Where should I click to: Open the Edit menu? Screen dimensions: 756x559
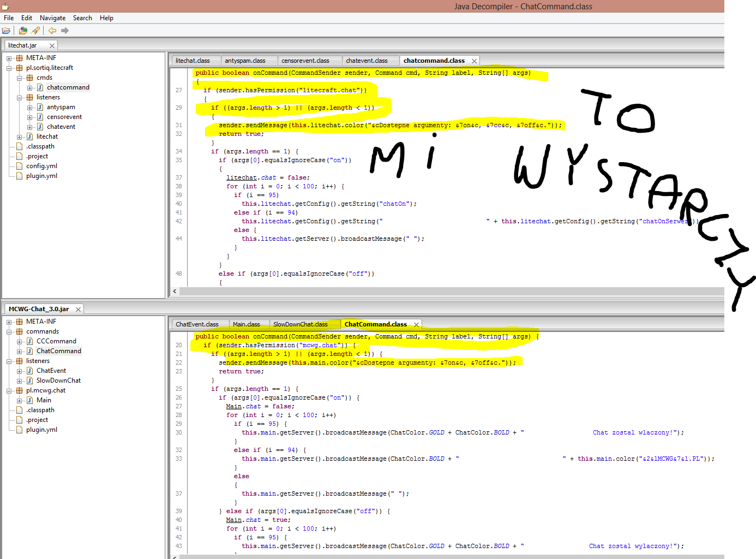click(x=27, y=18)
